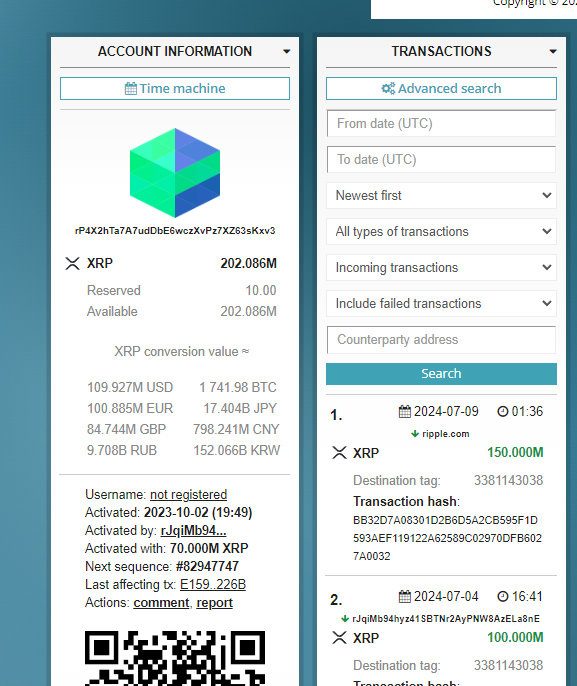Click sender address rJqiMb94hyz41SBTNr2AyPNW8AzELa8nE
The height and width of the screenshot is (686, 577).
tap(446, 619)
